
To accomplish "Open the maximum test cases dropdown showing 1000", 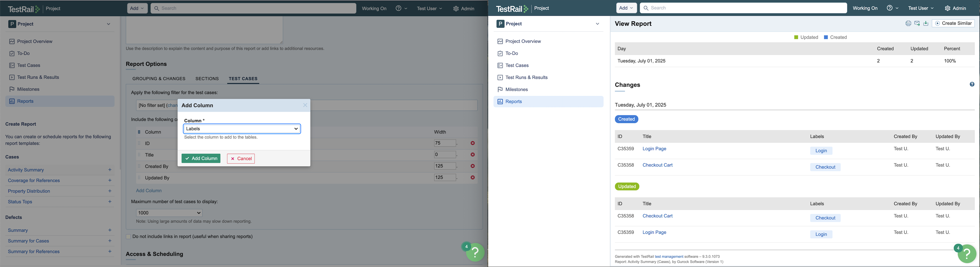I will click(x=169, y=213).
